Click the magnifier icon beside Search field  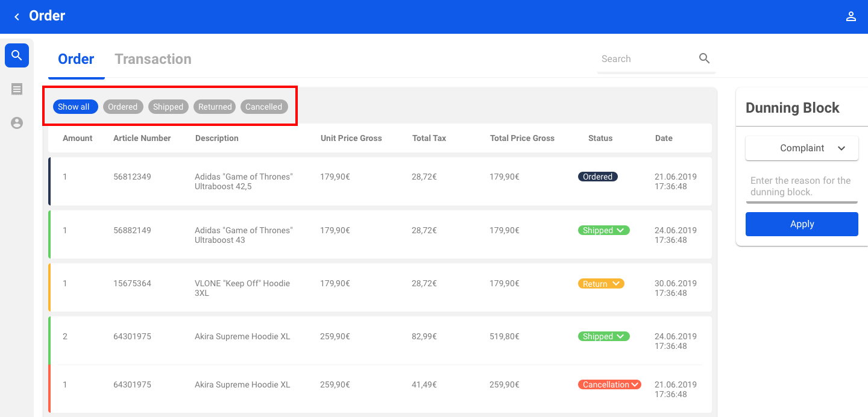click(x=704, y=58)
